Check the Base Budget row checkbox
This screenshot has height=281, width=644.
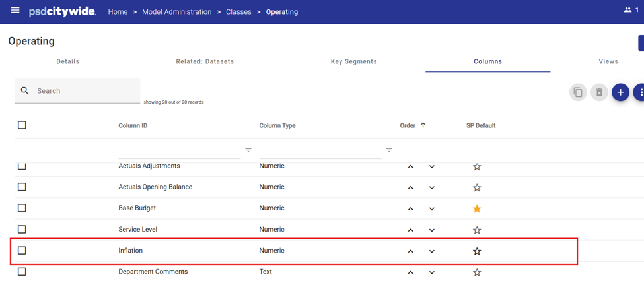pyautogui.click(x=22, y=208)
